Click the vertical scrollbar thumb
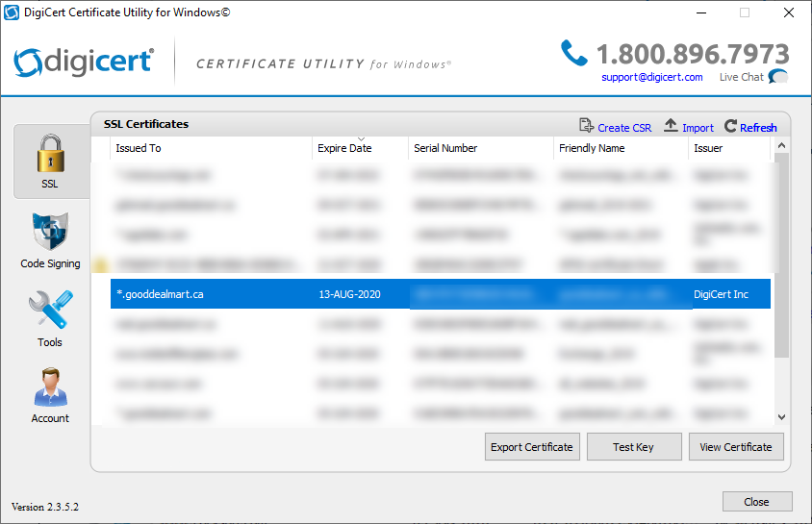Image resolution: width=812 pixels, height=524 pixels. coord(782,255)
